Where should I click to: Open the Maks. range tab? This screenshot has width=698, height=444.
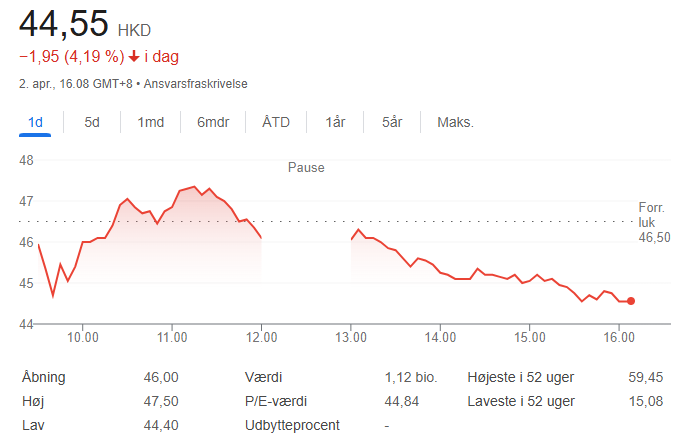[455, 122]
